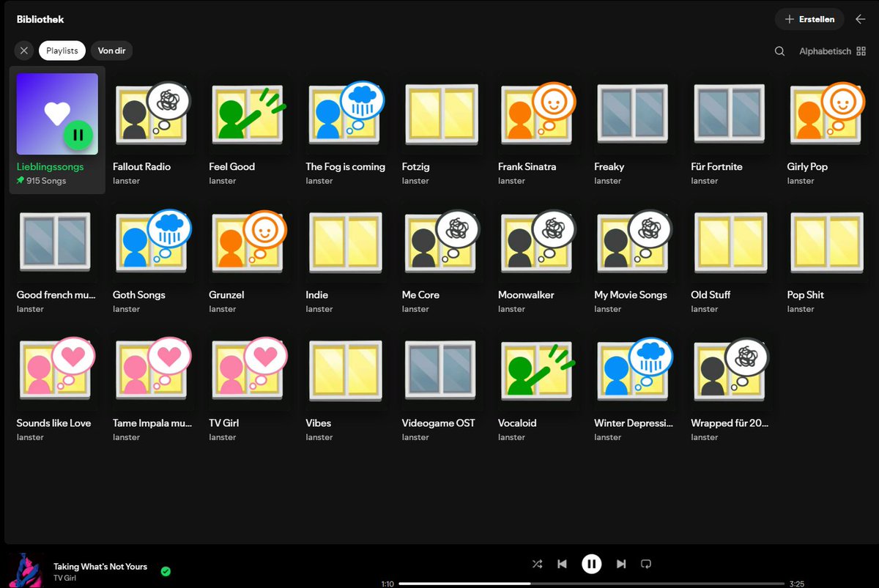Click the green saved checkmark icon

(x=166, y=571)
